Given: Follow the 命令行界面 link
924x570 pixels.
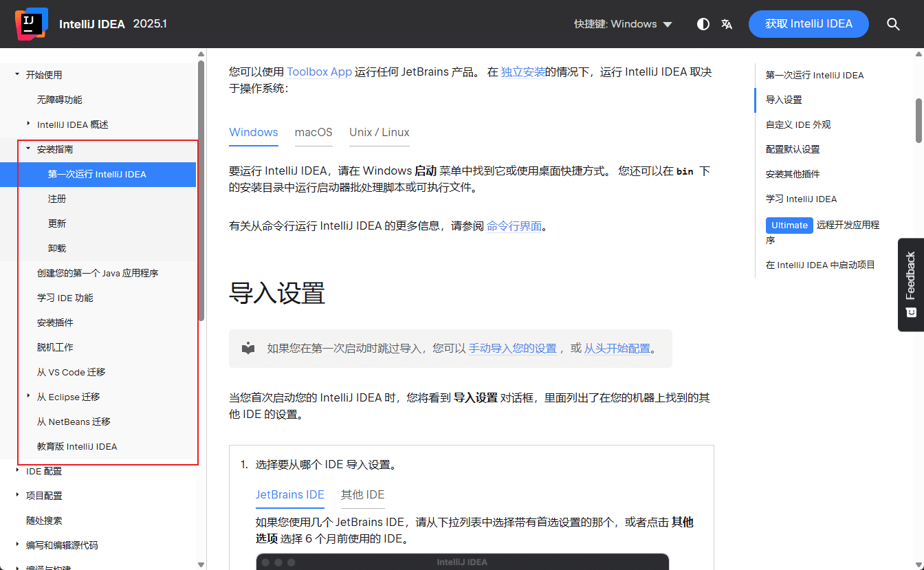Looking at the screenshot, I should click(514, 226).
